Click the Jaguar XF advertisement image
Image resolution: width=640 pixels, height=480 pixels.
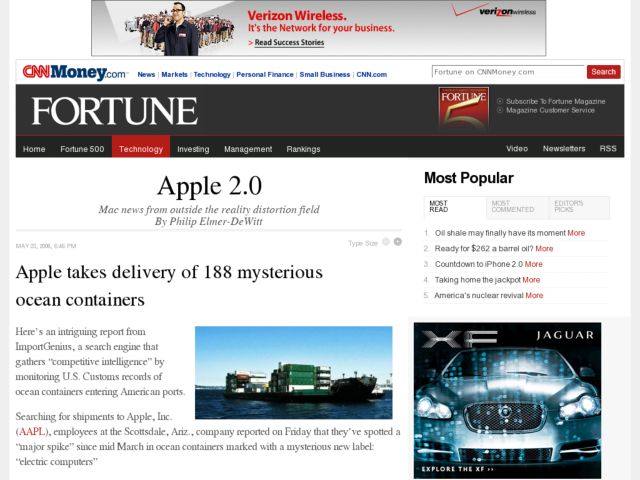(507, 400)
